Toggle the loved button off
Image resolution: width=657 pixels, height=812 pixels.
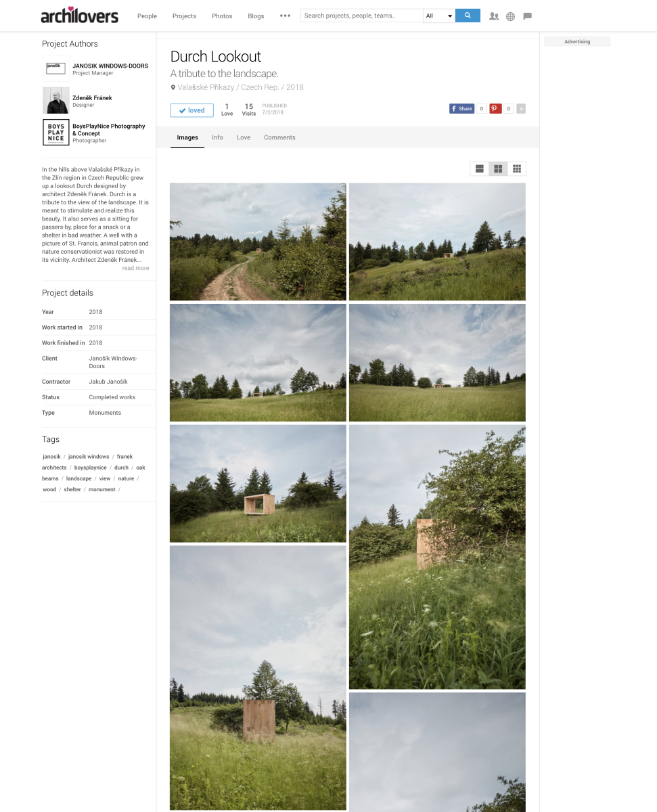pyautogui.click(x=191, y=110)
